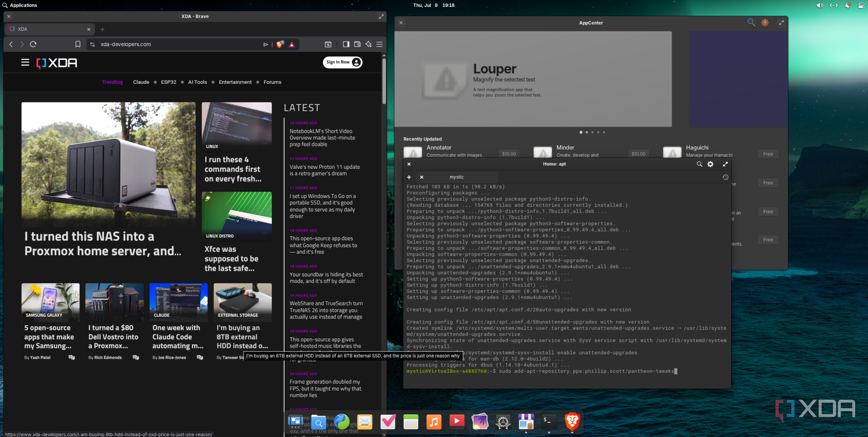Open 'Xfce was supposed to be' article
The height and width of the screenshot is (437, 868).
(231, 258)
